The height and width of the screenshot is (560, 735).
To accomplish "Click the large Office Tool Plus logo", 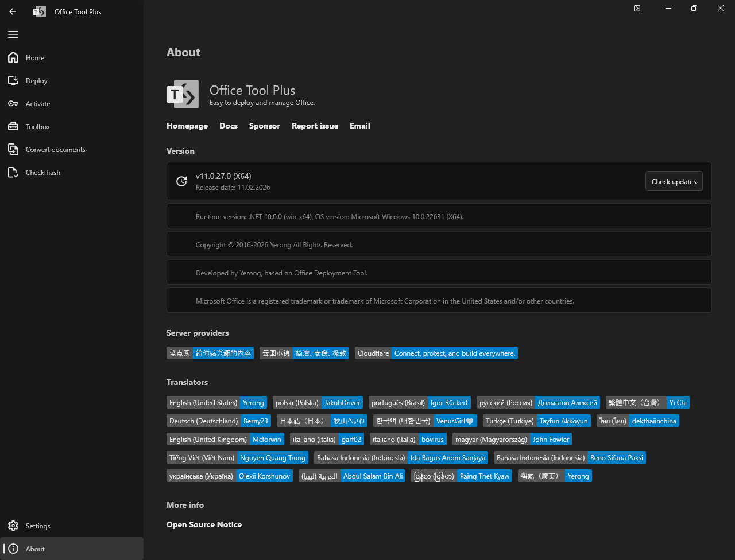I will click(x=183, y=94).
